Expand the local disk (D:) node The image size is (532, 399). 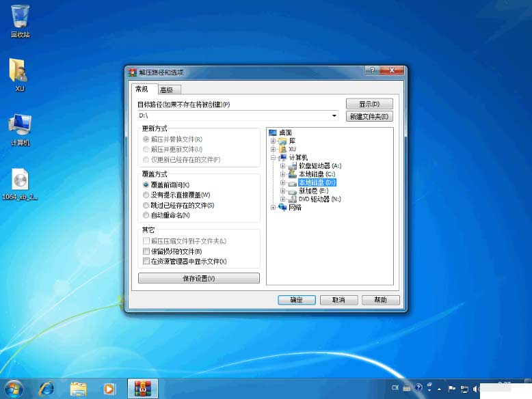[282, 182]
